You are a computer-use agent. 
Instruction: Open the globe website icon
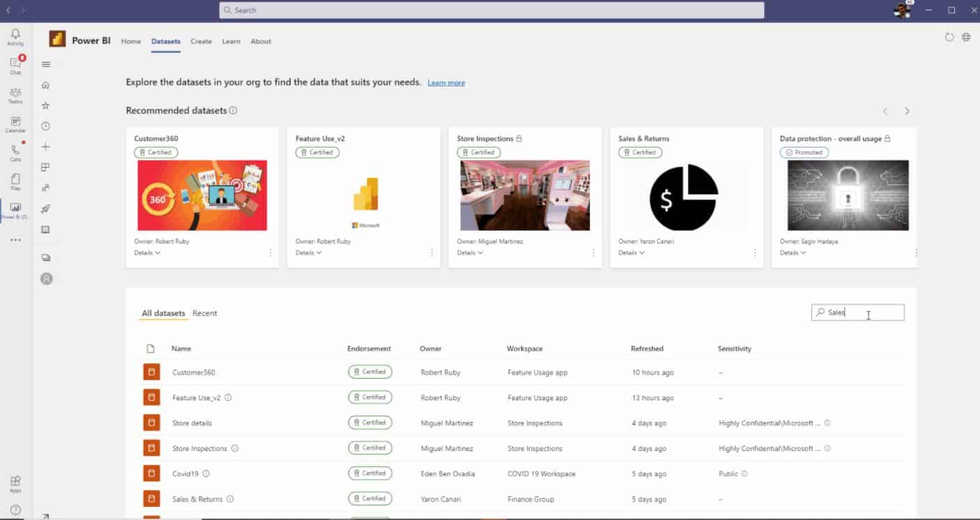click(966, 38)
